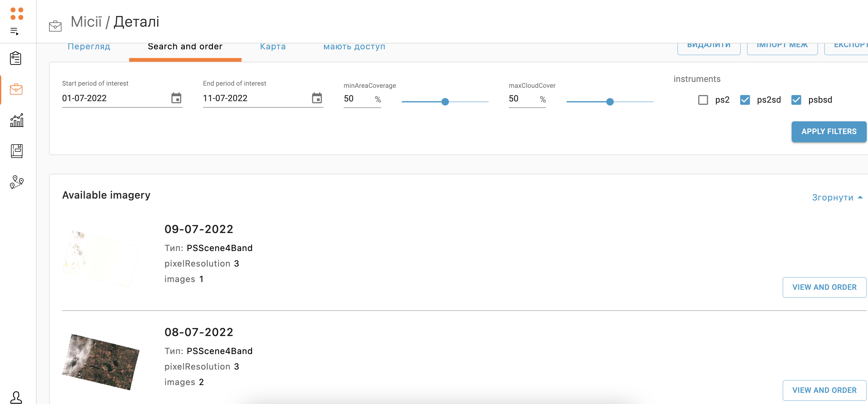Open the user profile icon
The height and width of the screenshot is (404, 868).
16,397
